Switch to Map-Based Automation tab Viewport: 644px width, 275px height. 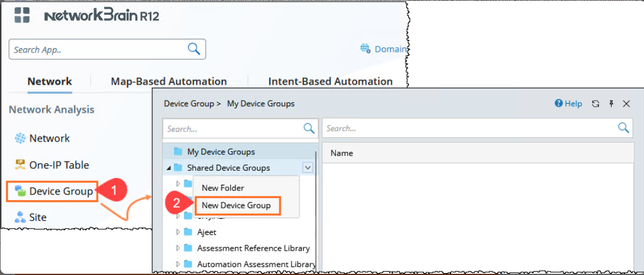pyautogui.click(x=169, y=81)
